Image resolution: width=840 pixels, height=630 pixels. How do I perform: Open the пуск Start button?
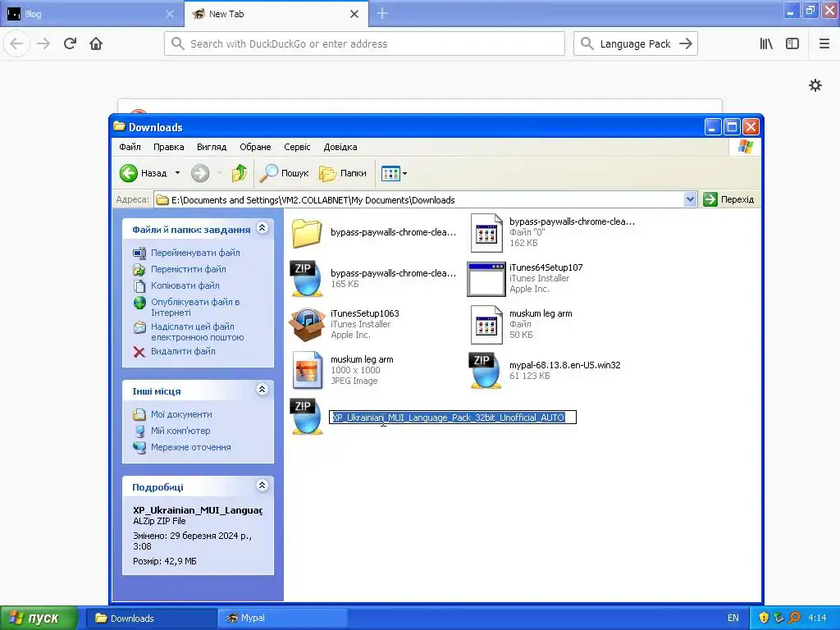39,619
